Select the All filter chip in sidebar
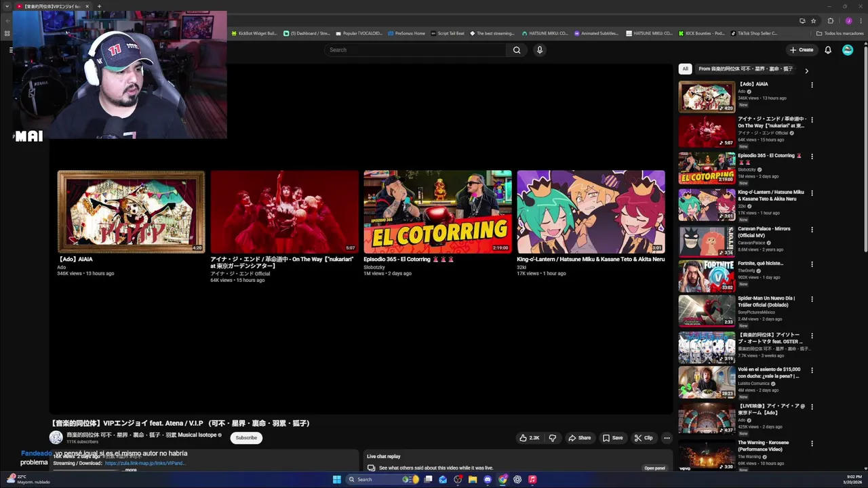This screenshot has width=868, height=488. click(685, 68)
